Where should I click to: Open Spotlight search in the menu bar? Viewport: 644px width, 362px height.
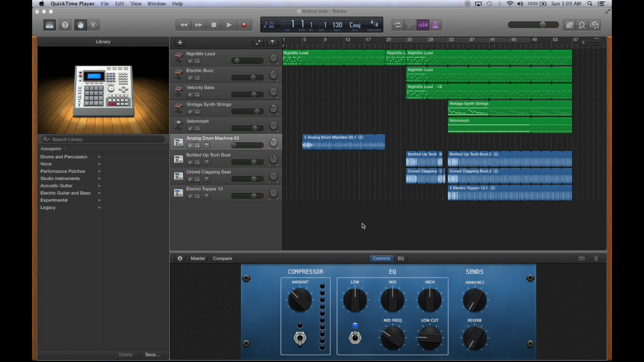click(x=590, y=4)
